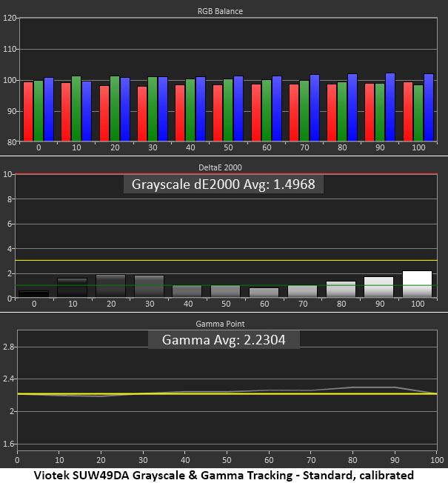Select the DeltaE bar at 20
The image size is (448, 483).
point(111,286)
